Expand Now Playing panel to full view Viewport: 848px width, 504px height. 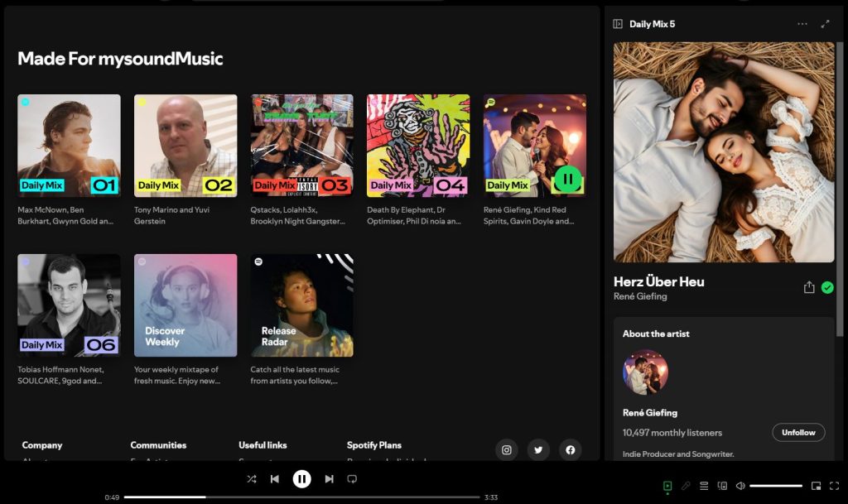[826, 24]
